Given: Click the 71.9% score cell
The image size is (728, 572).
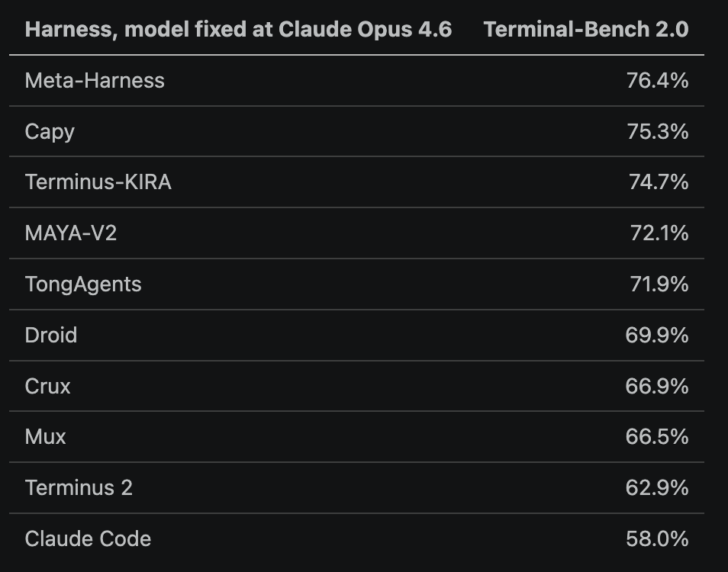Looking at the screenshot, I should [x=659, y=284].
